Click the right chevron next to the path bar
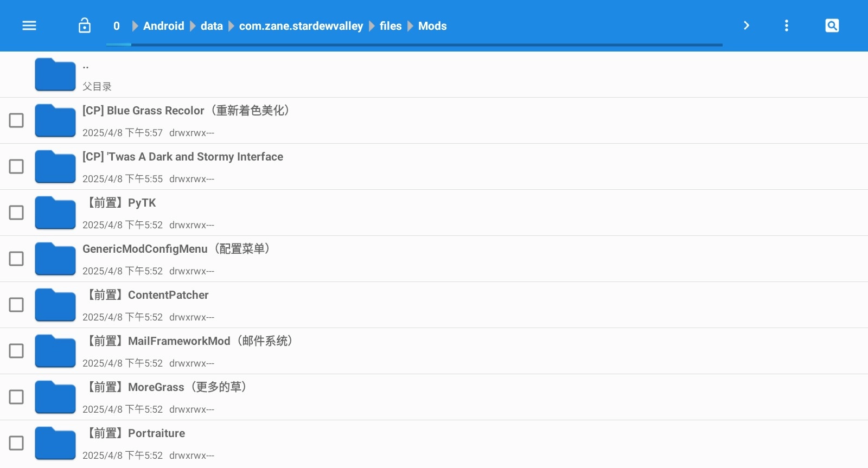 point(746,25)
